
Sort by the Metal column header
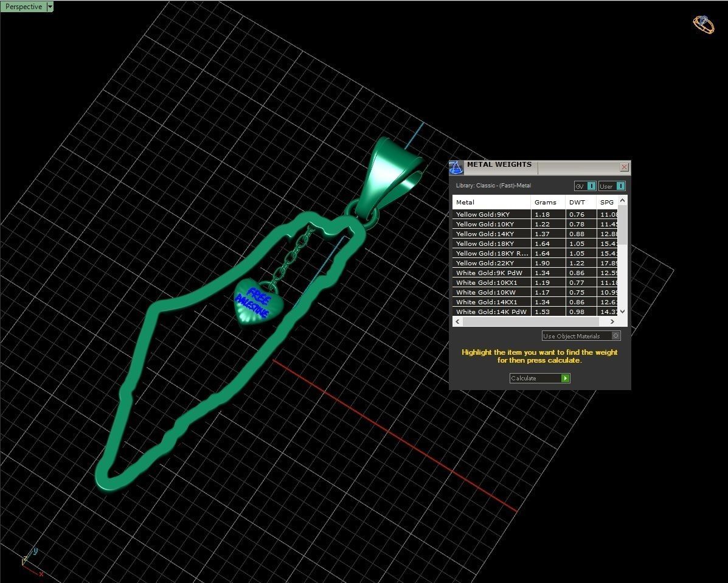coord(491,202)
